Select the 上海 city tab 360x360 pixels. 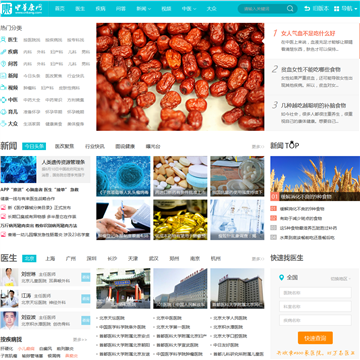click(x=50, y=259)
